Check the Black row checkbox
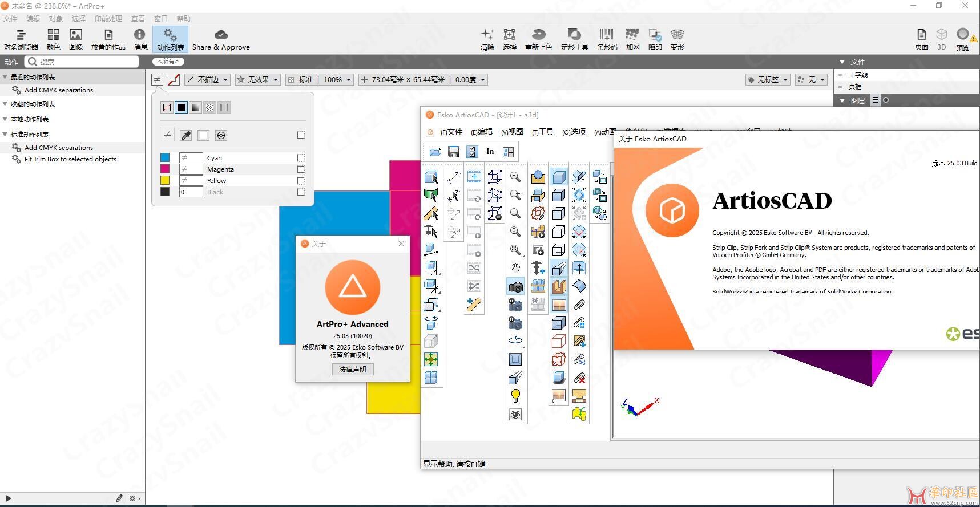Screen dimensions: 980x507 (x=301, y=192)
